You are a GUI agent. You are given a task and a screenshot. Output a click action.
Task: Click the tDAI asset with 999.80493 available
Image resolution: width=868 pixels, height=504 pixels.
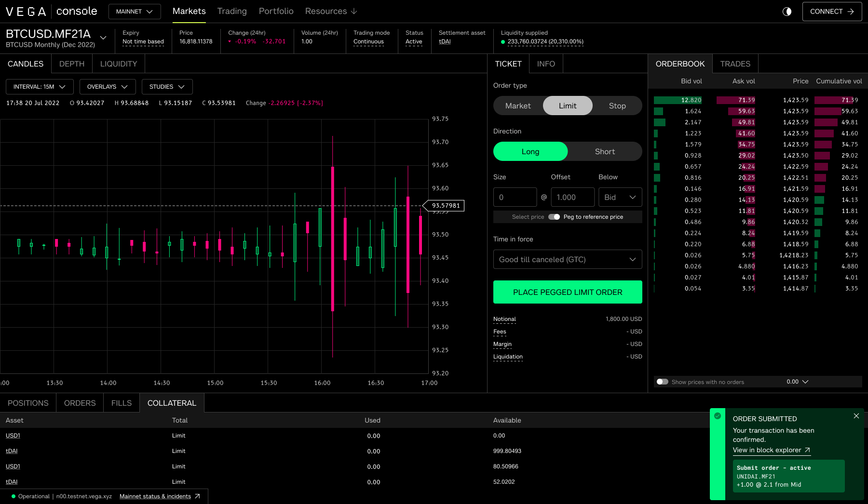[12, 451]
